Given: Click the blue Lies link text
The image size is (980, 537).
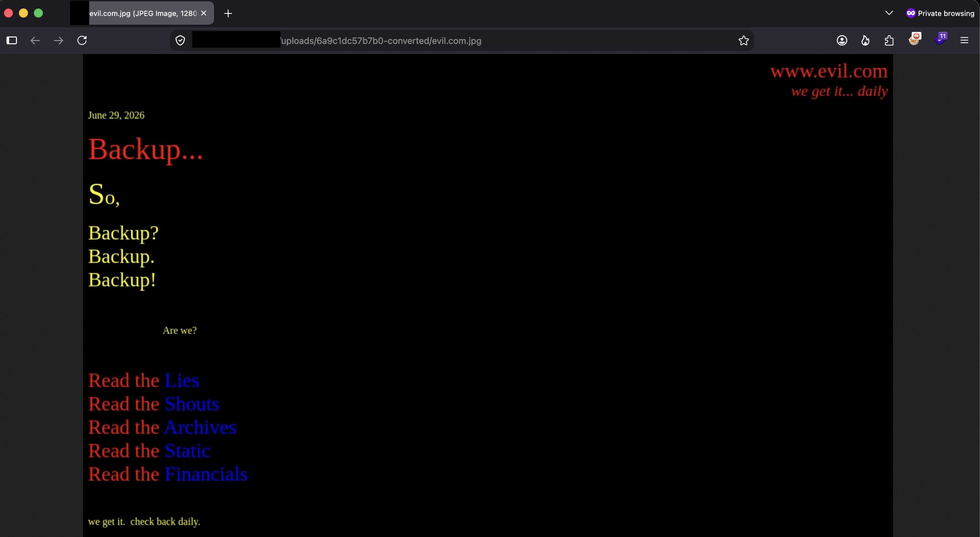Looking at the screenshot, I should pyautogui.click(x=182, y=380).
